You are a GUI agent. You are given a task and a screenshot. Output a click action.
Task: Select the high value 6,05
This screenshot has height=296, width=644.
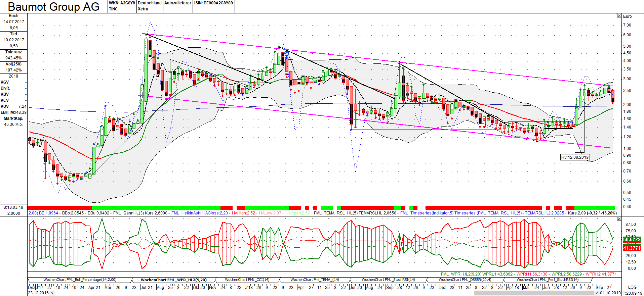14,28
